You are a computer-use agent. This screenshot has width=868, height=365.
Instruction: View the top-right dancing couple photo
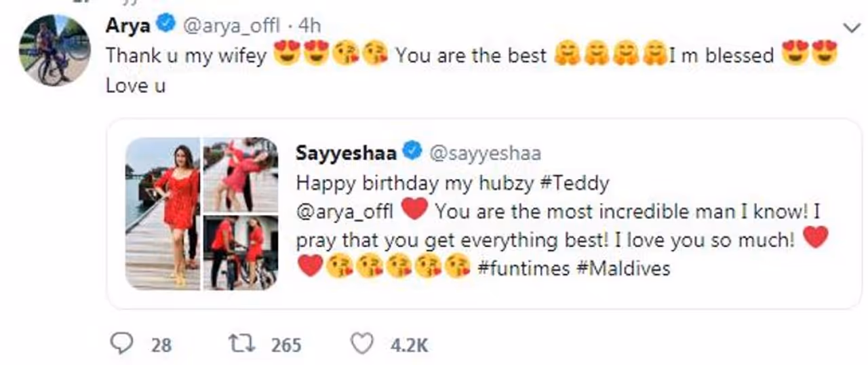(241, 174)
